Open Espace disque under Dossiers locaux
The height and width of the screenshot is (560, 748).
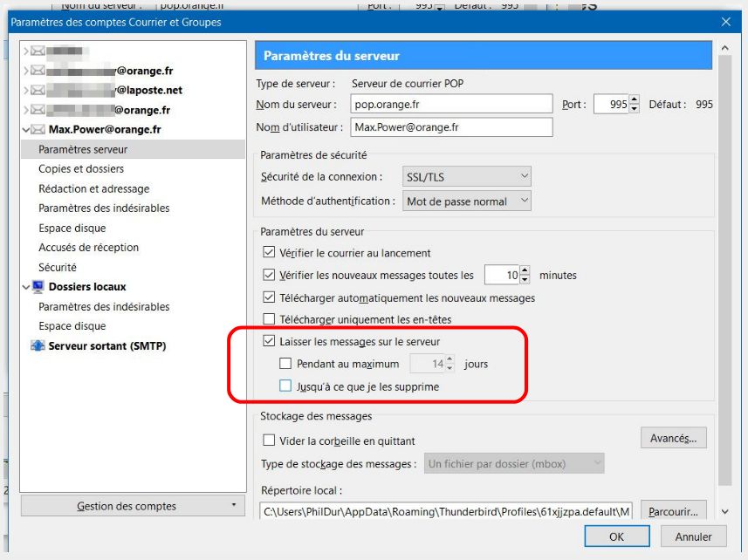(72, 326)
